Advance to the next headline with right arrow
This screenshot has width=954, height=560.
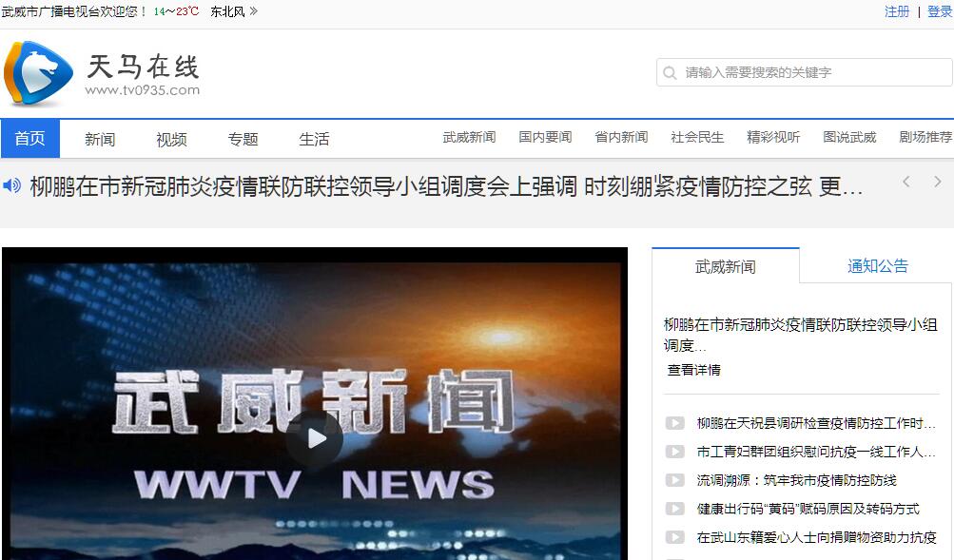(x=938, y=182)
